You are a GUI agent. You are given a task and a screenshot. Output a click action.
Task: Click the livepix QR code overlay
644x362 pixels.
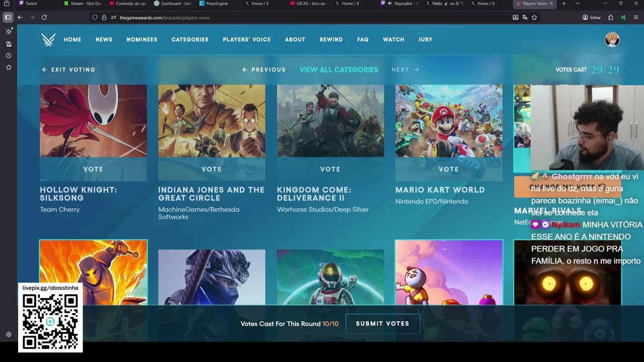pos(50,318)
